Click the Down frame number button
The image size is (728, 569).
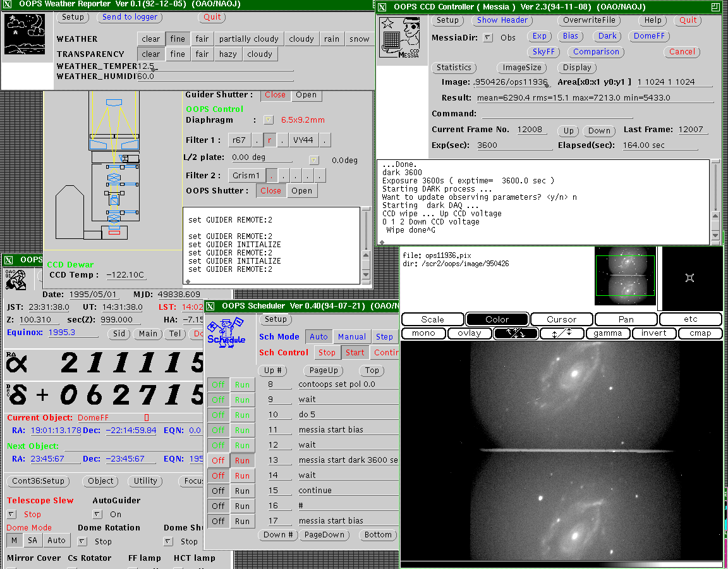[x=599, y=131]
